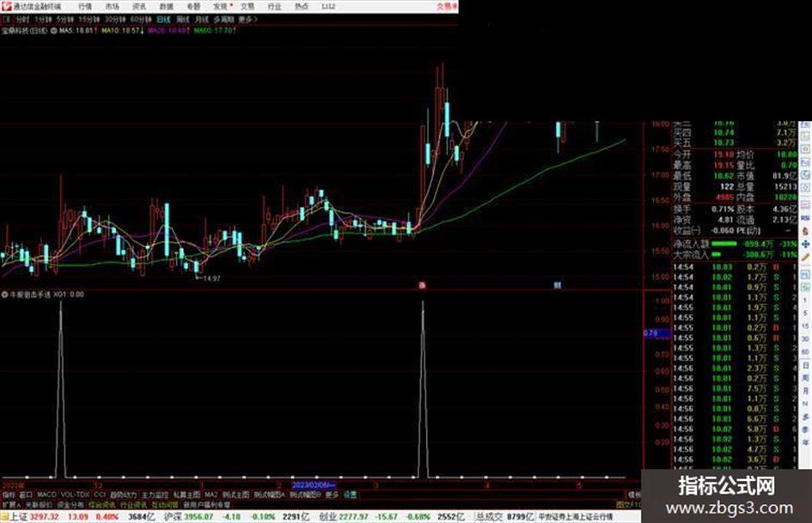
Task: Click the RSI icon in right toolbar
Action: [x=805, y=217]
